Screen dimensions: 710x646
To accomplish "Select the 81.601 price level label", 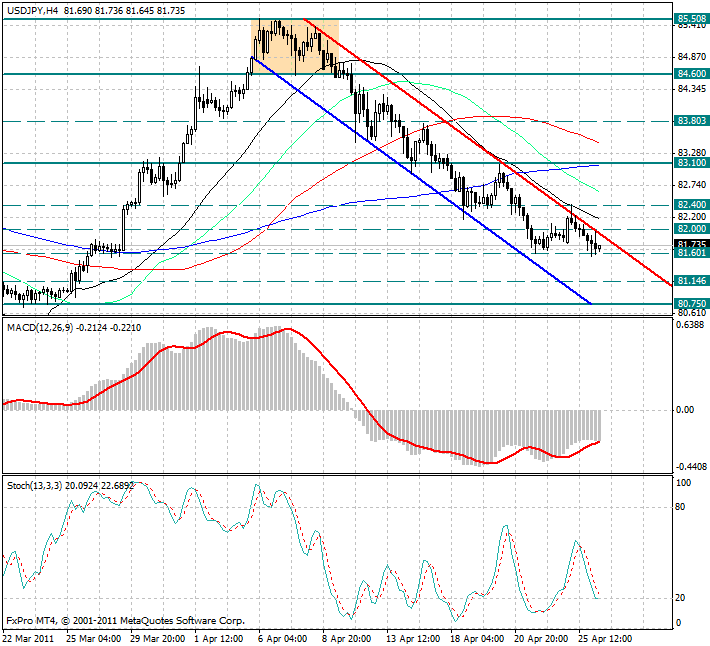I will click(x=691, y=253).
